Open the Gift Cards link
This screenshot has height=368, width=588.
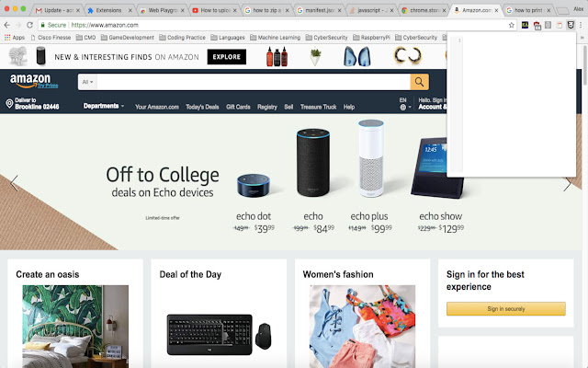[x=238, y=107]
